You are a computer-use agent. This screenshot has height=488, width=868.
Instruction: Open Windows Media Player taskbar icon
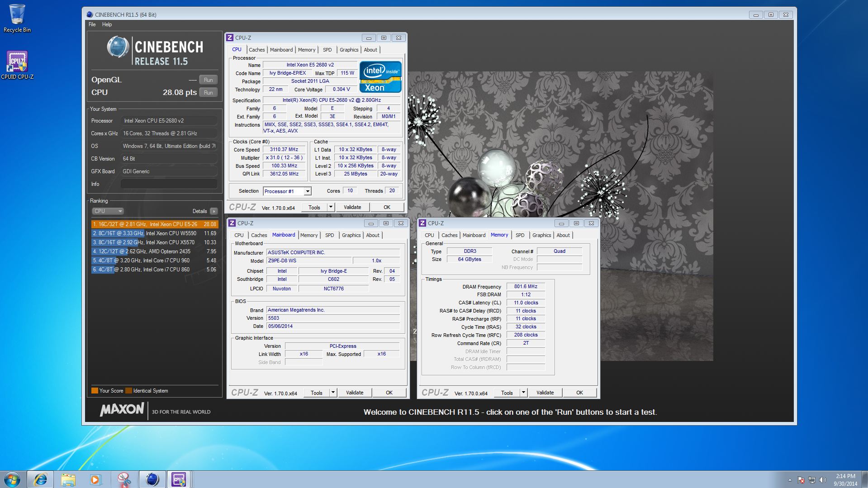pos(95,479)
